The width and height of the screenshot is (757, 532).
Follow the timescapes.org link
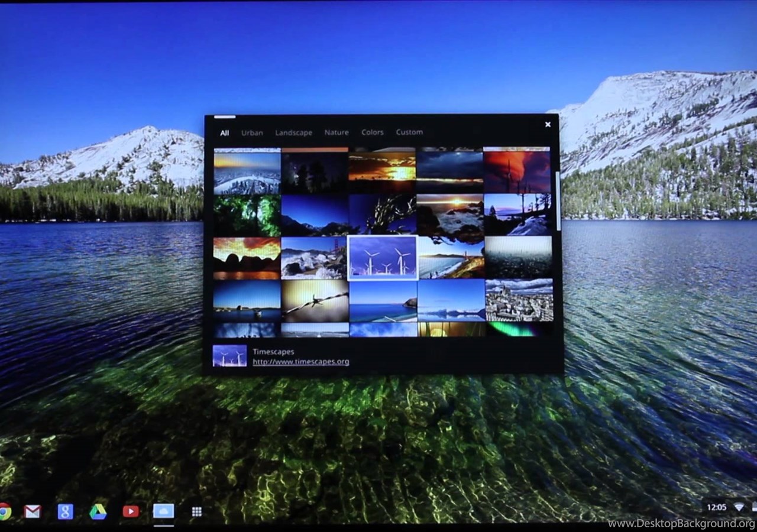300,362
